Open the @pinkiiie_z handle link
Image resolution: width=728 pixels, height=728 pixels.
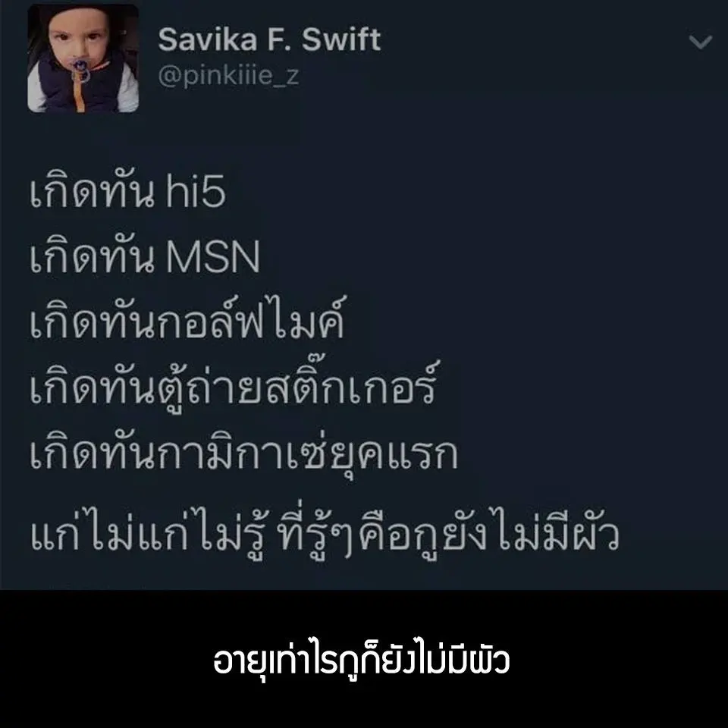pos(228,75)
